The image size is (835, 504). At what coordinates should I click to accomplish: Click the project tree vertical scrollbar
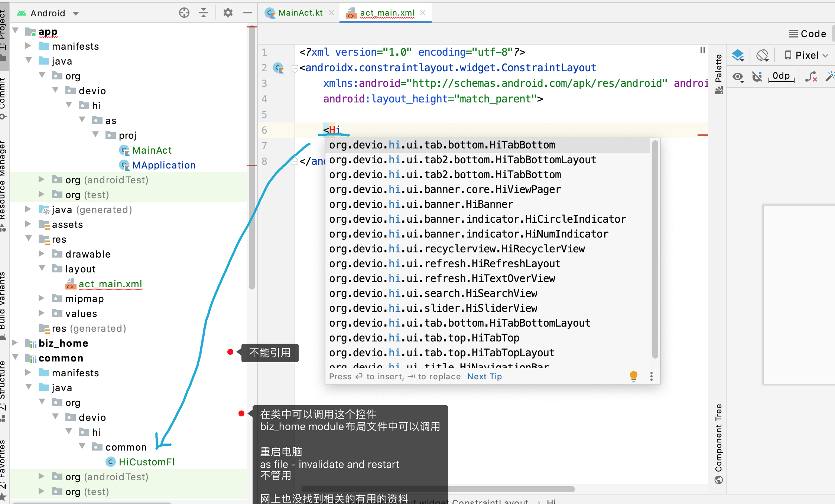click(x=252, y=158)
